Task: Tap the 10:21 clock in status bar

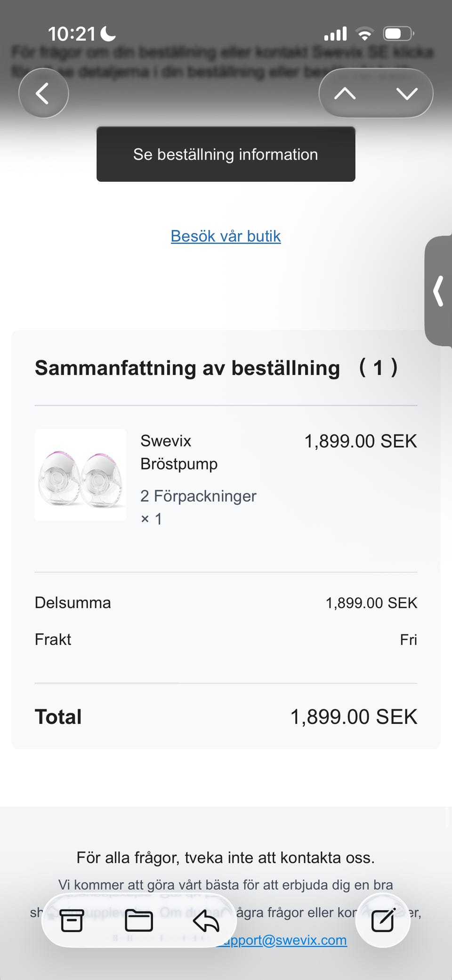Action: (x=72, y=34)
